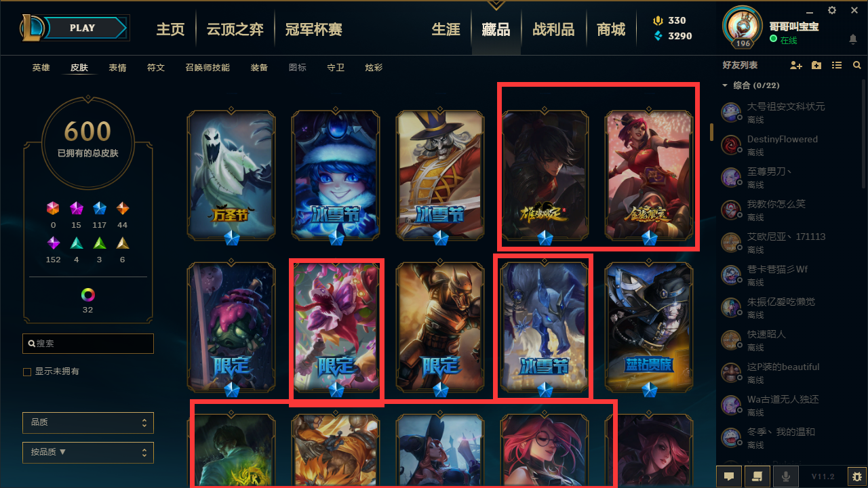The height and width of the screenshot is (488, 868).
Task: Open the friends list view options icon
Action: click(x=837, y=65)
